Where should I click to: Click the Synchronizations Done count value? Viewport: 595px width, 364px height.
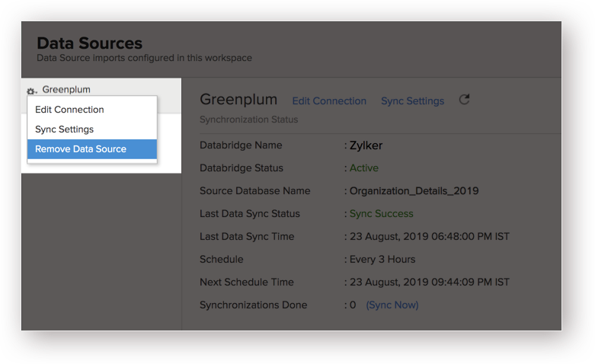(x=353, y=305)
